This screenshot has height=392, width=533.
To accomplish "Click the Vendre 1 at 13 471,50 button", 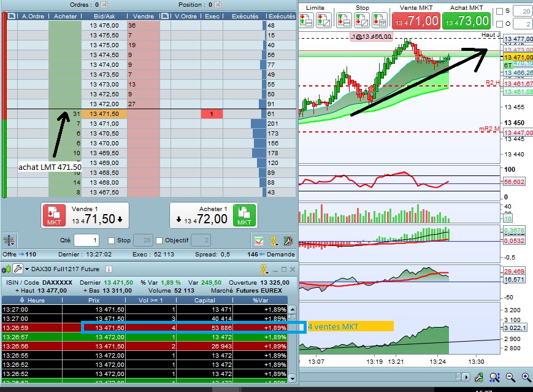I will click(x=85, y=215).
